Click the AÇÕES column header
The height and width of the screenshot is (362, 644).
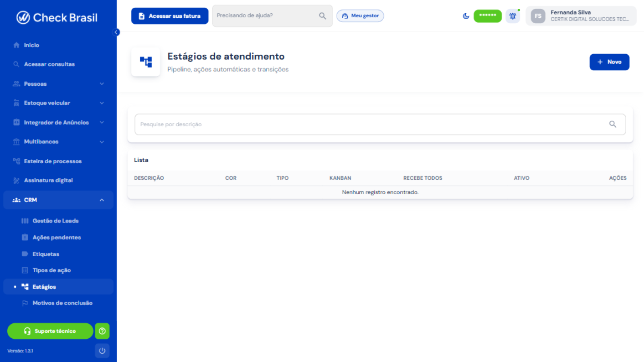point(618,178)
